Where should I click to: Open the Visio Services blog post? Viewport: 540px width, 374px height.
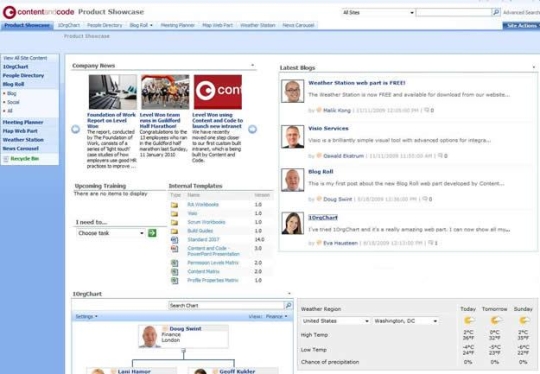328,128
